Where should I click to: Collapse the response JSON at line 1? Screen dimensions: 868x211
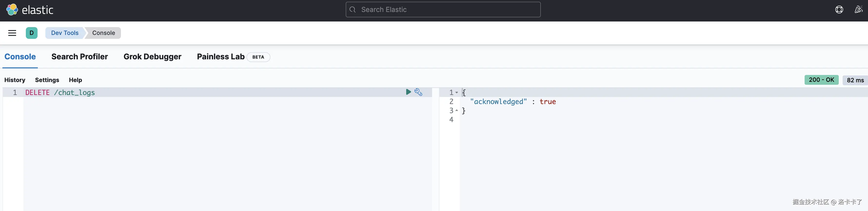[x=457, y=93]
